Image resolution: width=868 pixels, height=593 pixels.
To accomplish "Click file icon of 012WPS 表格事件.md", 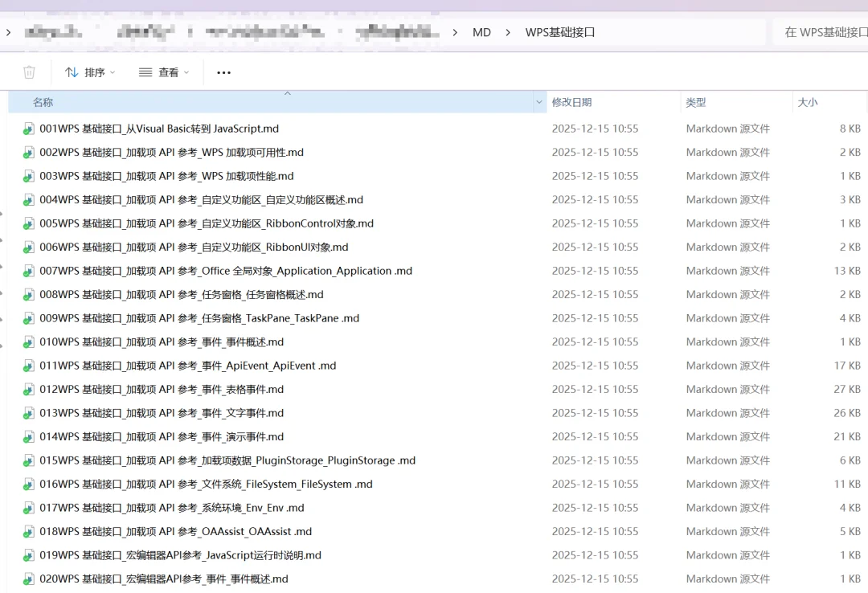I will (29, 390).
